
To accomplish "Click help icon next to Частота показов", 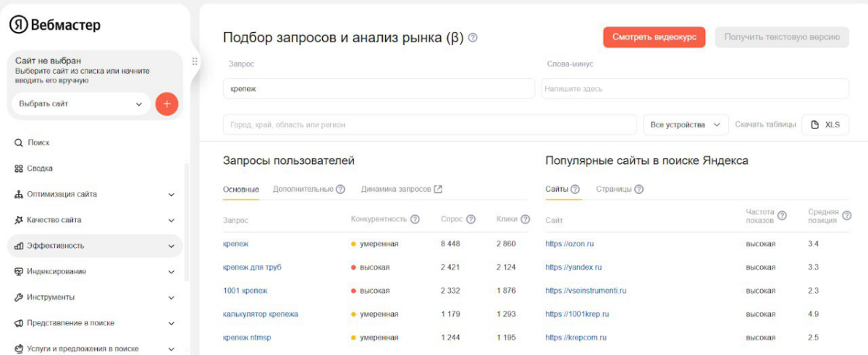I will point(782,215).
